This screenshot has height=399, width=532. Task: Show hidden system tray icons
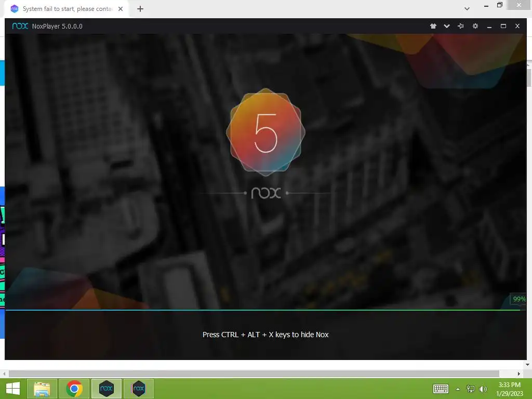pyautogui.click(x=458, y=389)
